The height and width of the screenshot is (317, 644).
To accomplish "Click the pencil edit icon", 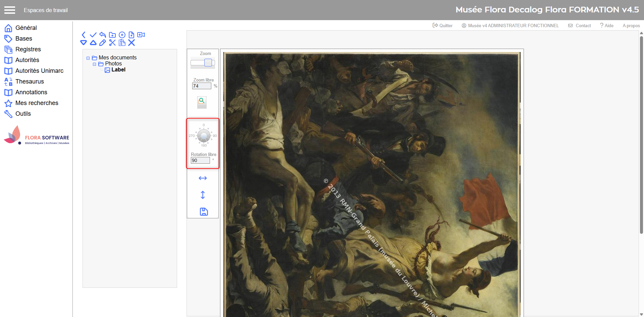I will coord(103,43).
